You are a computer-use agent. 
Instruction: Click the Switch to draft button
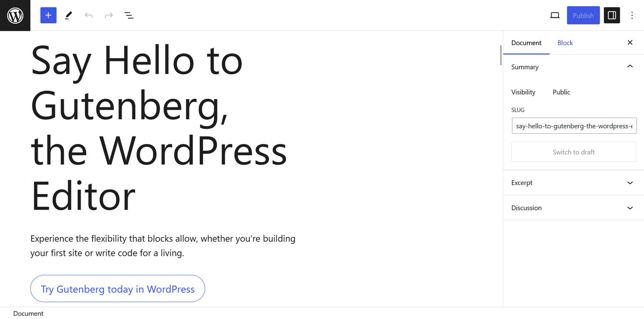574,152
